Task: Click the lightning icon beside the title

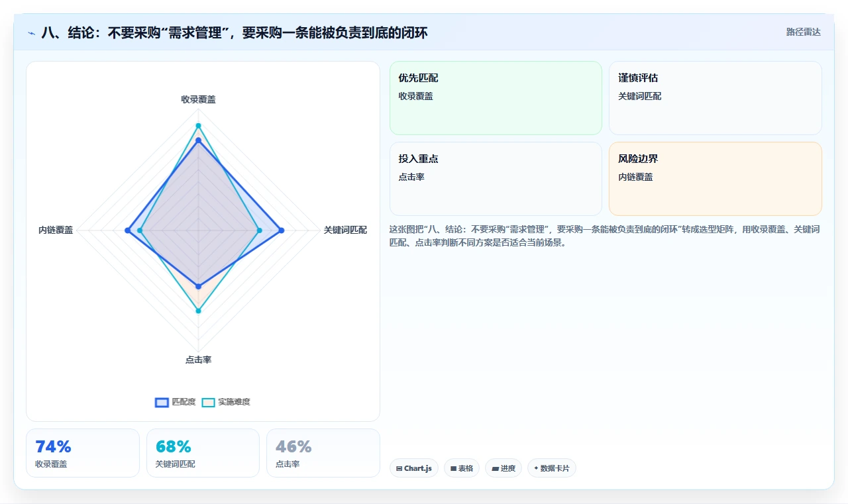Action: tap(32, 32)
